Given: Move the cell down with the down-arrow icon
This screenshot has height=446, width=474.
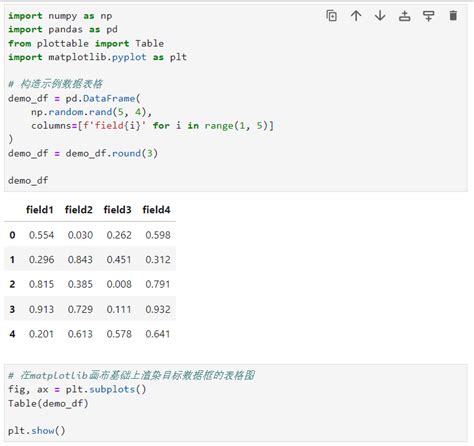Looking at the screenshot, I should [380, 16].
